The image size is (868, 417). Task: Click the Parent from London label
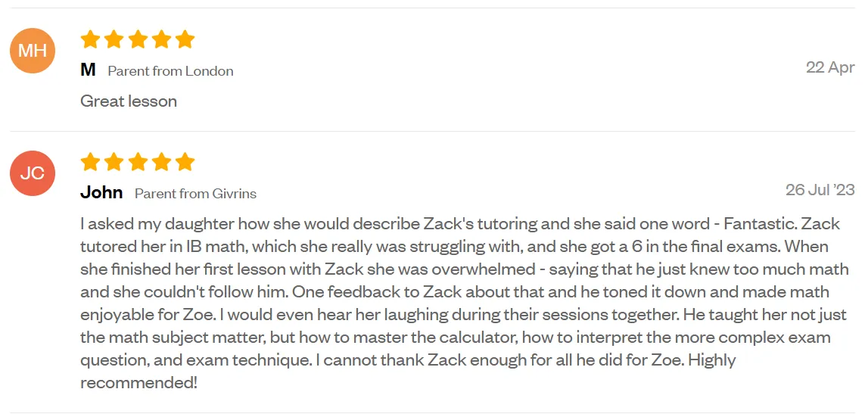tap(170, 71)
